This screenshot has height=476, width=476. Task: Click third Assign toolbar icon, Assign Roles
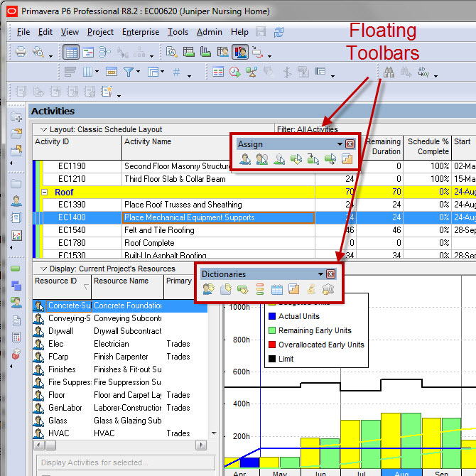pyautogui.click(x=279, y=159)
